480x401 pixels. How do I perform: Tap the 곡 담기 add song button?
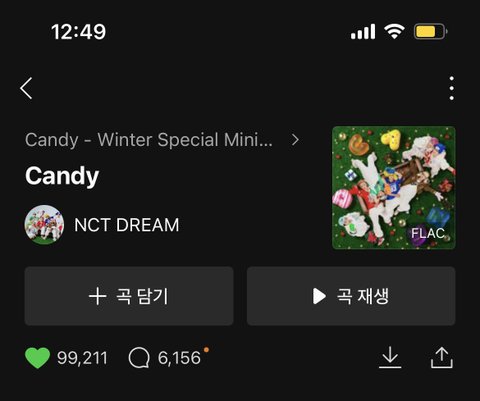click(x=129, y=296)
